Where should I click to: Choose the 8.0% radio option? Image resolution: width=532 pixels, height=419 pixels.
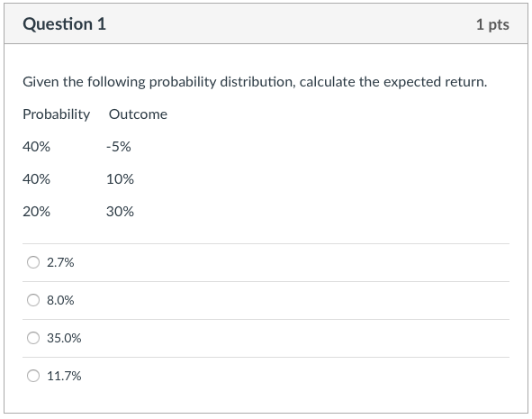pos(33,300)
